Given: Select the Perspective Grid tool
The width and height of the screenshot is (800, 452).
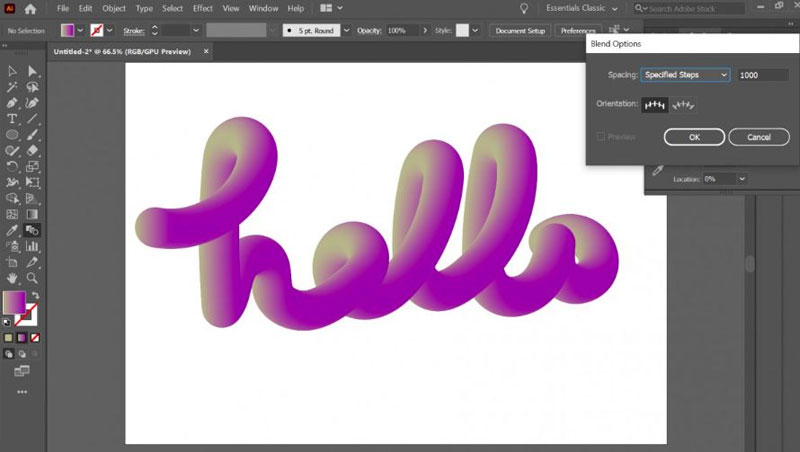Looking at the screenshot, I should coord(32,198).
